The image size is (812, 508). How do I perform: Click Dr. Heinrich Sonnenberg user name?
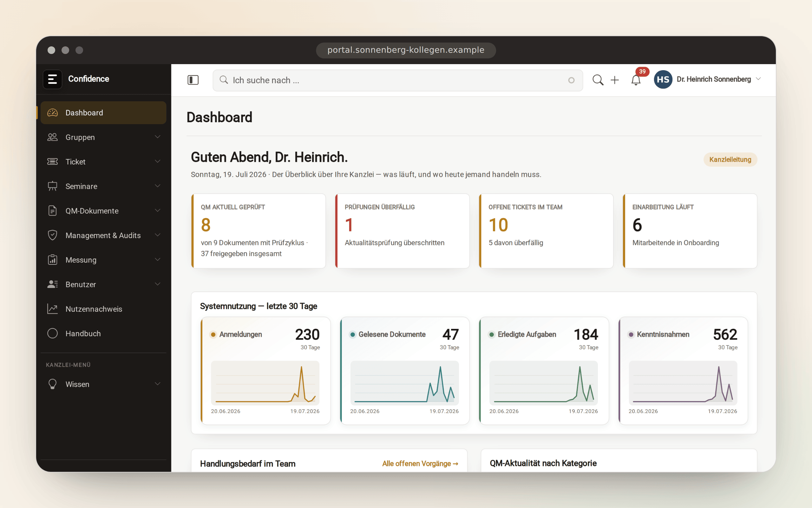point(714,79)
